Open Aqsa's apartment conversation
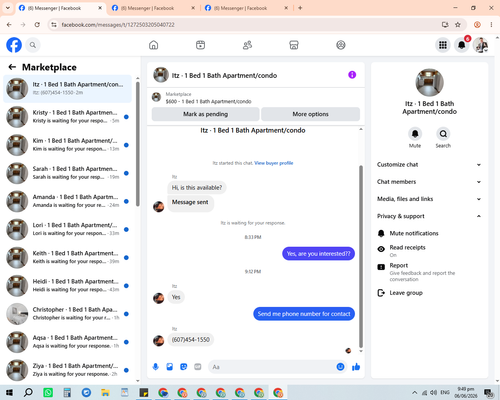 pos(67,342)
